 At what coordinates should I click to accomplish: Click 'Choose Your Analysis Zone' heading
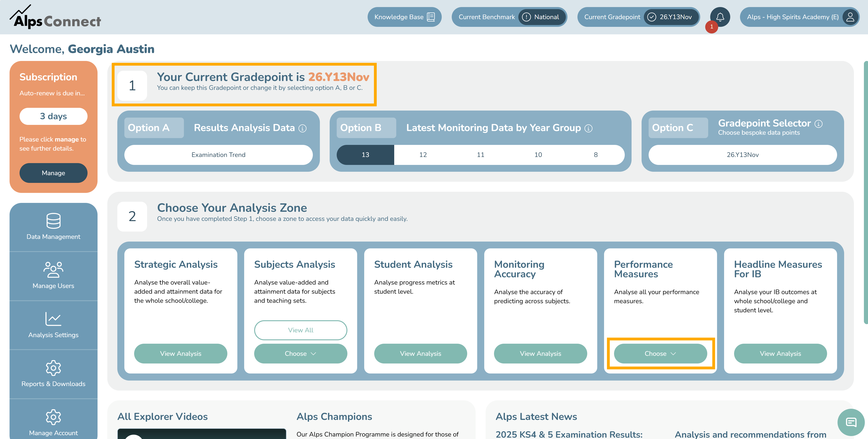[232, 208]
